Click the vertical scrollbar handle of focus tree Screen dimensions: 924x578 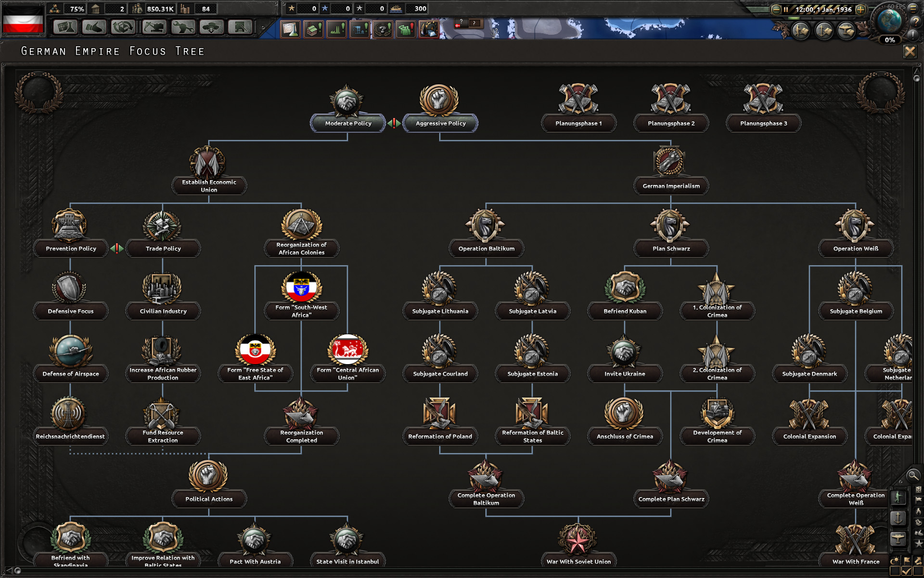coord(916,78)
